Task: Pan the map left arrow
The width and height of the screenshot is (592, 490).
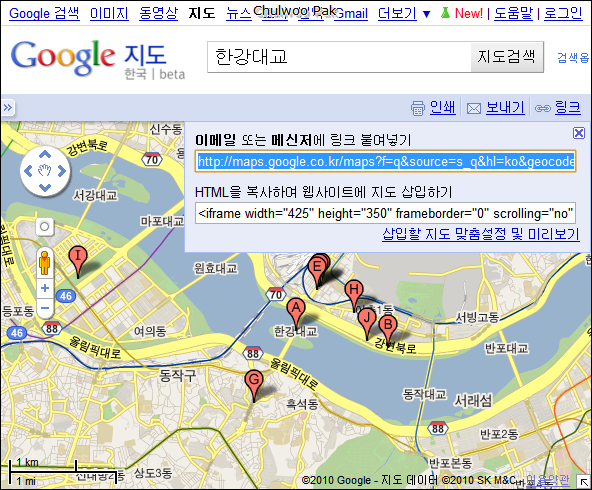Action: 28,171
